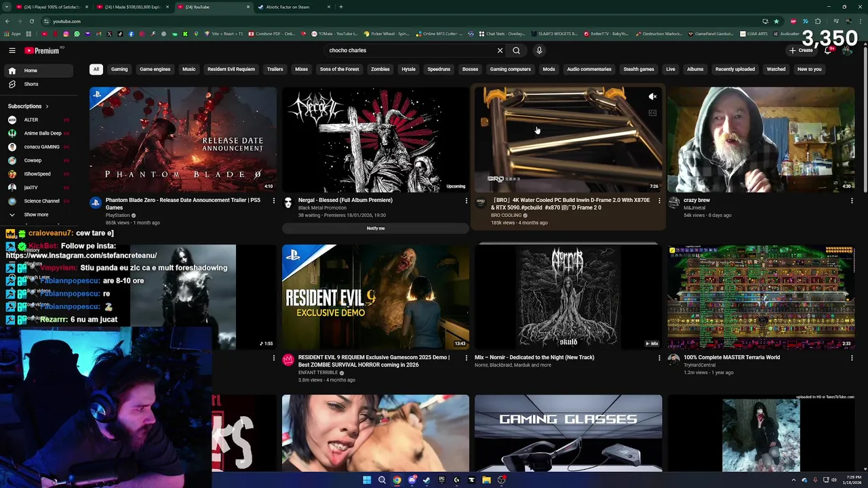Open the Gaming Glasses video thumbnail
Screen dimensions: 868x488
click(x=568, y=433)
